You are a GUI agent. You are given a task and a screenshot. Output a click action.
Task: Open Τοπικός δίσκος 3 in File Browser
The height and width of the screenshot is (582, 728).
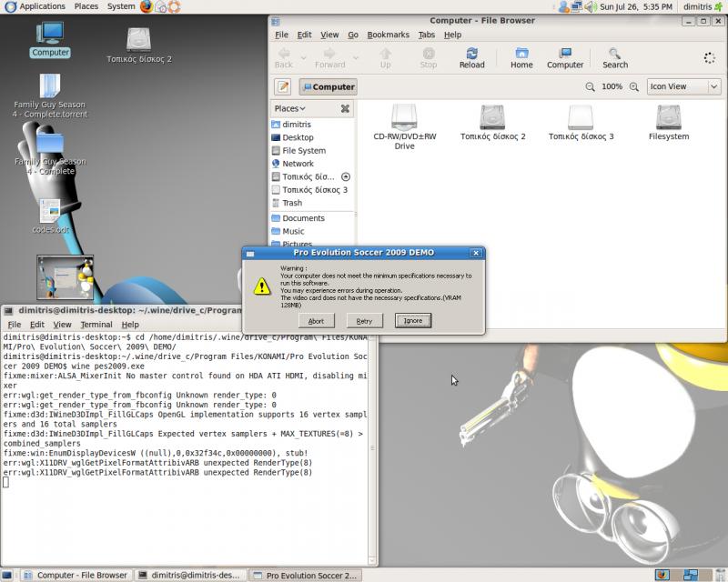pos(581,122)
